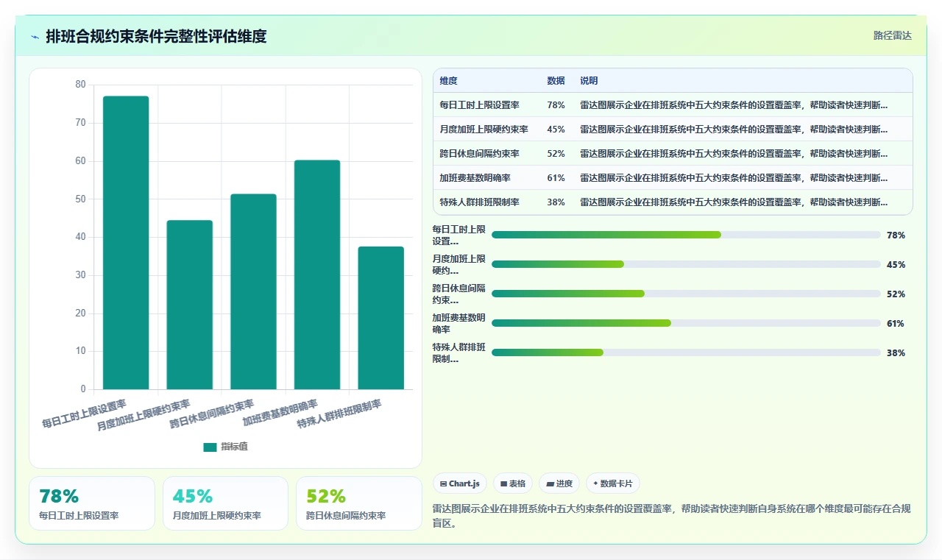Viewport: 942px width, 560px height.
Task: Click the 说明 column header
Action: (743, 80)
